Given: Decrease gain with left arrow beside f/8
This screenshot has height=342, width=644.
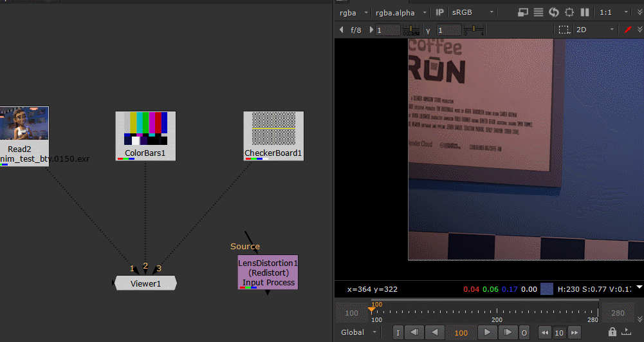Looking at the screenshot, I should coord(342,30).
